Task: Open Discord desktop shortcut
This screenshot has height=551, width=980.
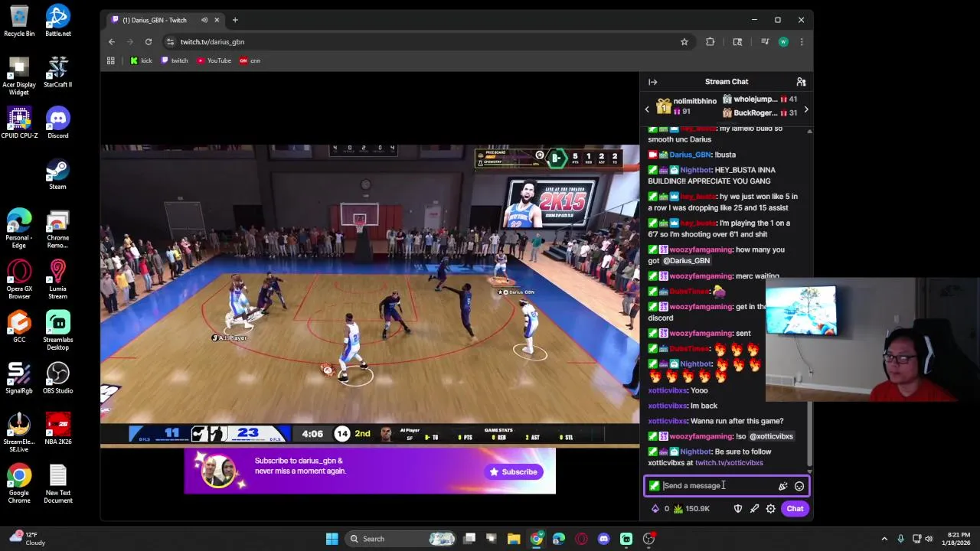Action: 57,122
